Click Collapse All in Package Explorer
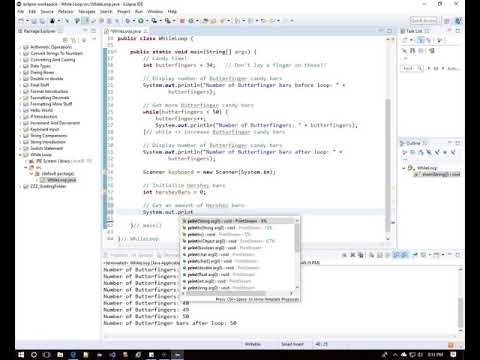Viewport: 480px width, 360px height. (66, 40)
